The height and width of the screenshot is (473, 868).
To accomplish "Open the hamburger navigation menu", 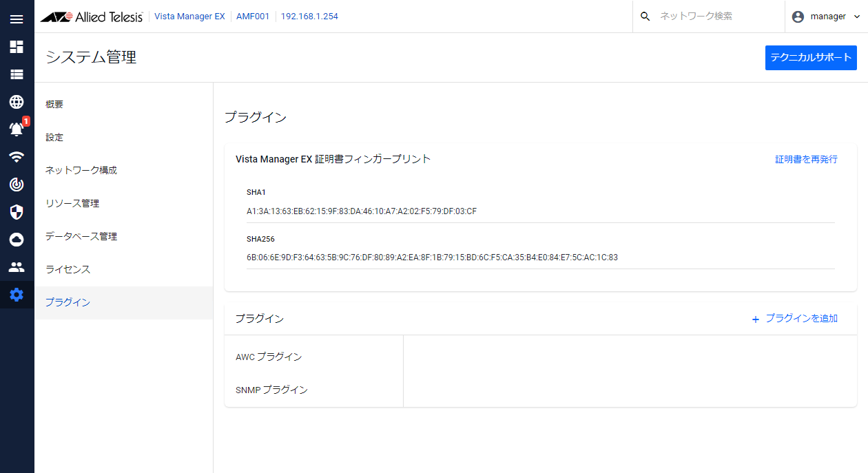I will point(17,19).
